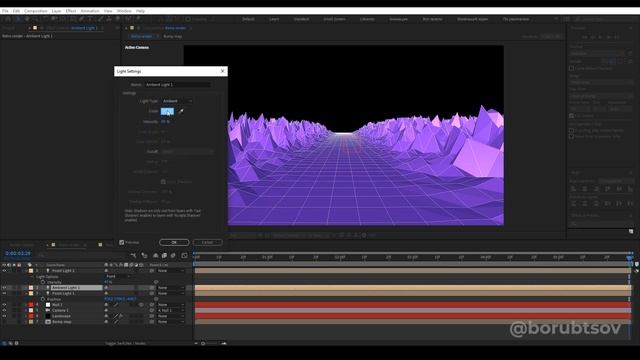Open the Light Type dropdown
The width and height of the screenshot is (640, 360).
177,101
